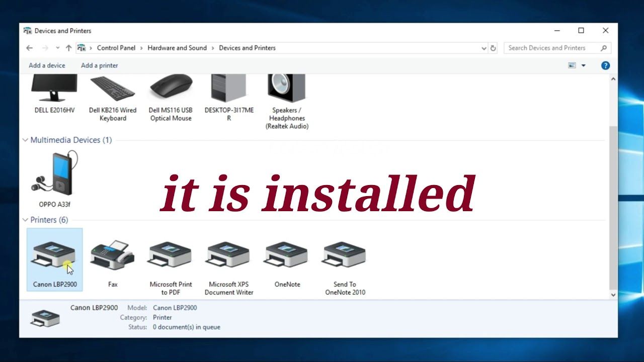Select the Canon LBP2900 printer icon
Viewport: 644px width, 362px height.
point(54,255)
